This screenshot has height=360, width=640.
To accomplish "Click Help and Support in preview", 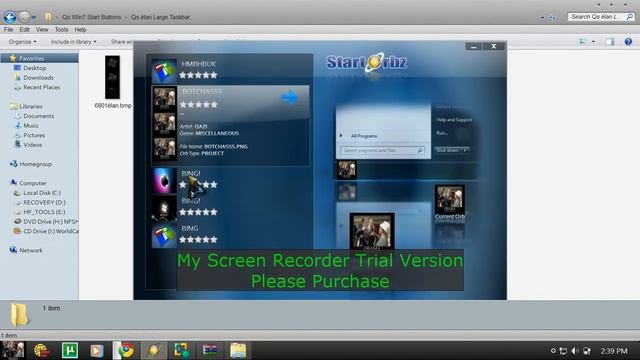I will (454, 120).
